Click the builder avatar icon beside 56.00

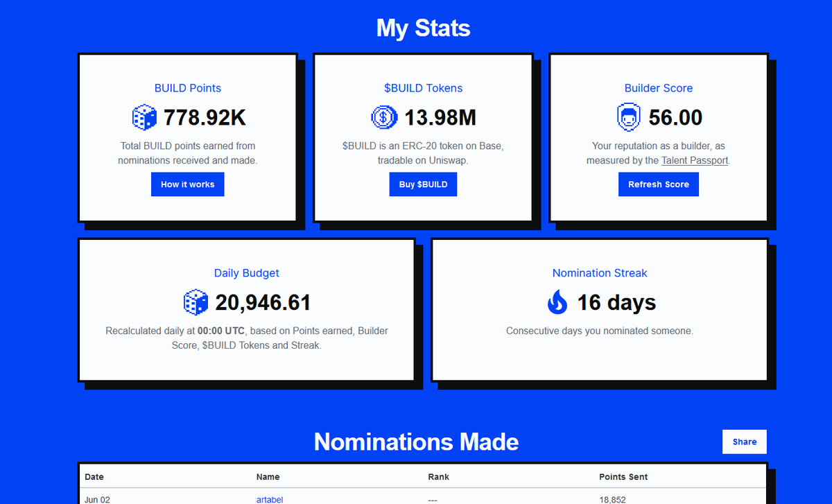point(628,117)
